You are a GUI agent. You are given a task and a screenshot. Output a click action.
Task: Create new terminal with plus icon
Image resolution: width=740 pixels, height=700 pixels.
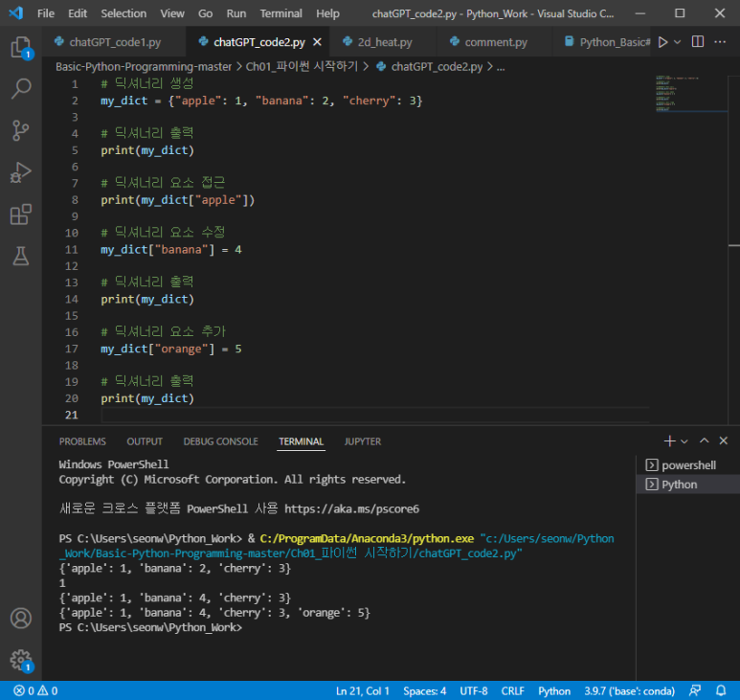pos(669,440)
